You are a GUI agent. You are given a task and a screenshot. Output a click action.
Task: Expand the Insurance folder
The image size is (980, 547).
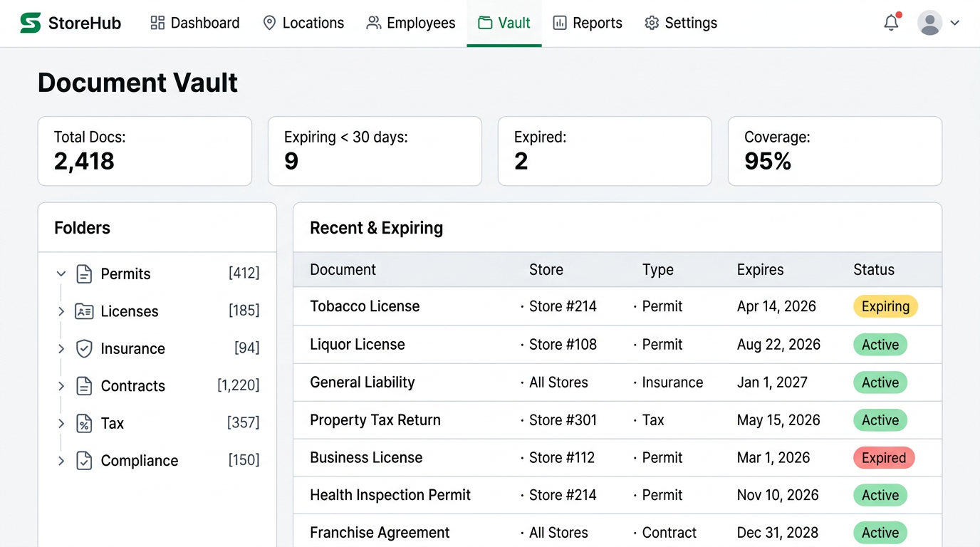coord(61,349)
